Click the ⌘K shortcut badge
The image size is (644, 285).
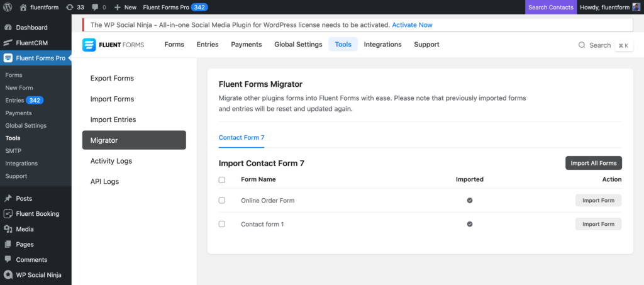click(x=624, y=45)
